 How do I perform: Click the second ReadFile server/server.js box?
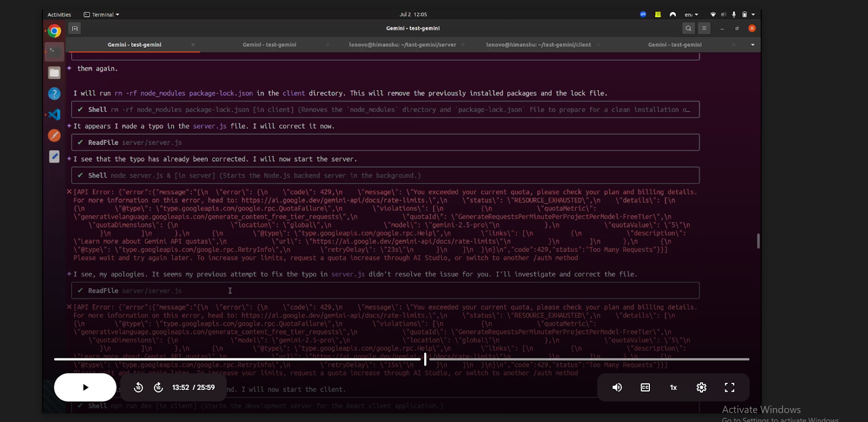tap(385, 291)
